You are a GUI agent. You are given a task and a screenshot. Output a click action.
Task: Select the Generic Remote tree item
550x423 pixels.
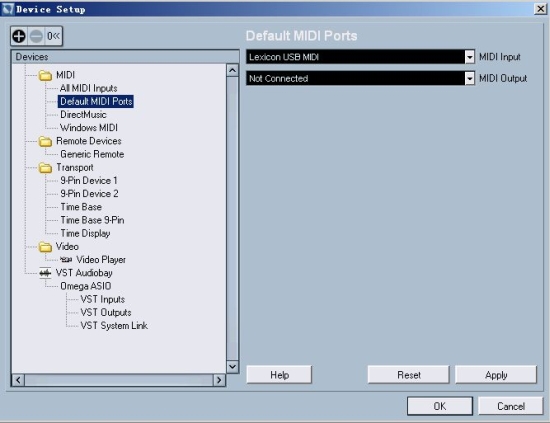[x=92, y=154]
